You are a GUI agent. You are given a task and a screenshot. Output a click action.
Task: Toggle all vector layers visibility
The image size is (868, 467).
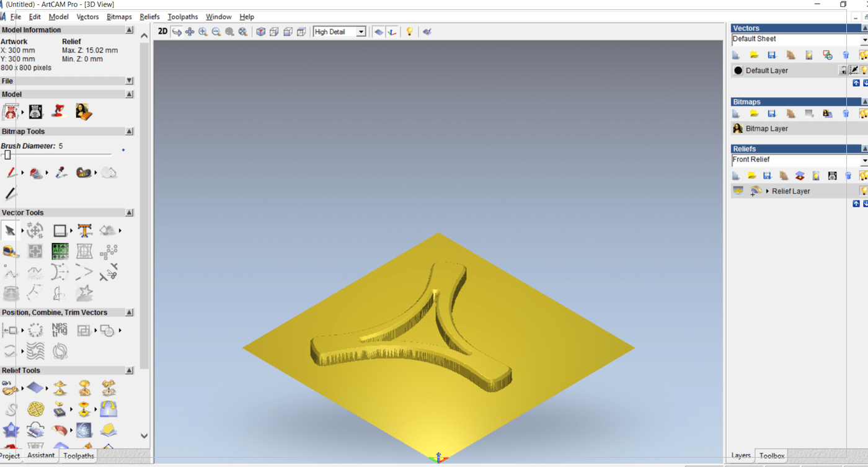click(864, 55)
